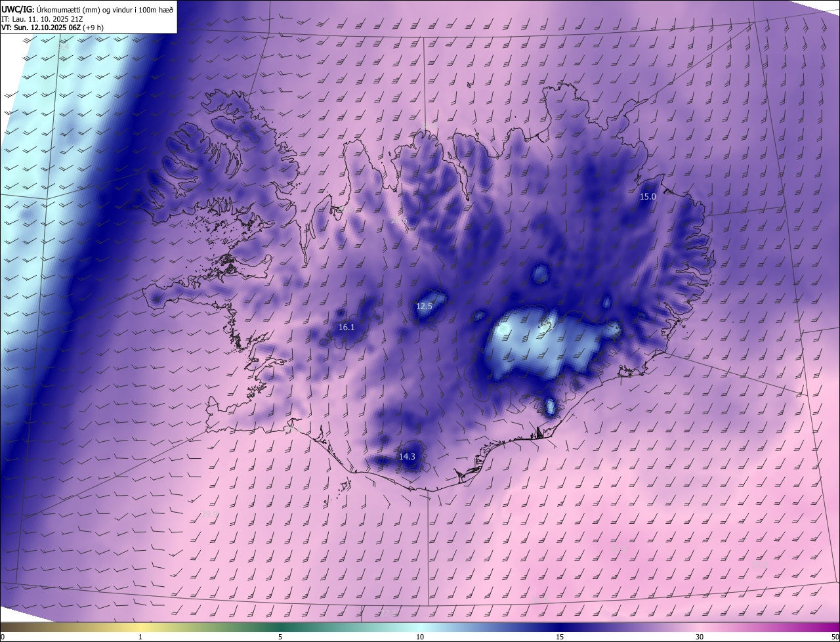The width and height of the screenshot is (840, 642).
Task: Select the 16.1 value label in west Iceland
Action: [346, 327]
